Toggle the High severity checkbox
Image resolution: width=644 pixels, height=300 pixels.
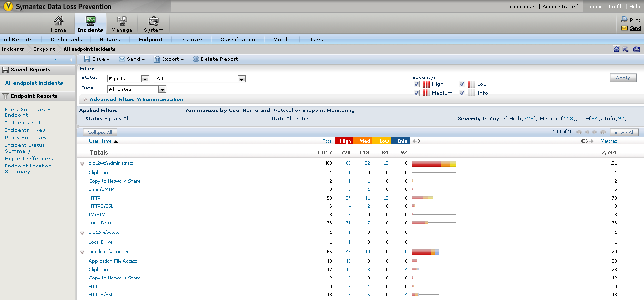pyautogui.click(x=416, y=84)
